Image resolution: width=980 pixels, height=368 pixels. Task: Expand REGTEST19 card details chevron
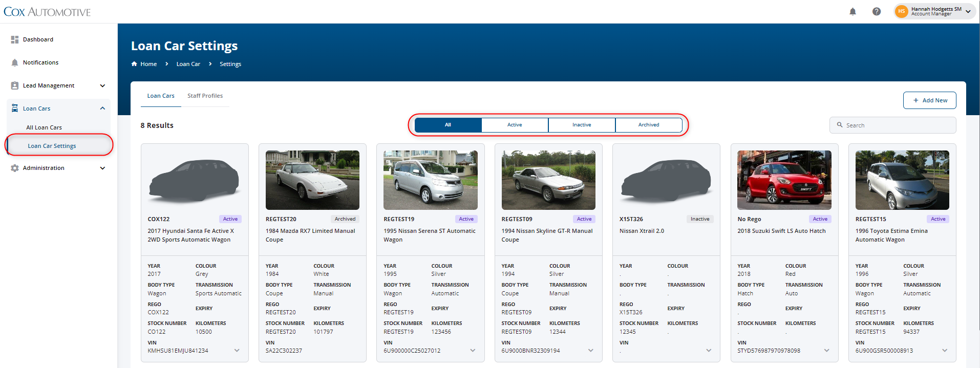pyautogui.click(x=473, y=351)
